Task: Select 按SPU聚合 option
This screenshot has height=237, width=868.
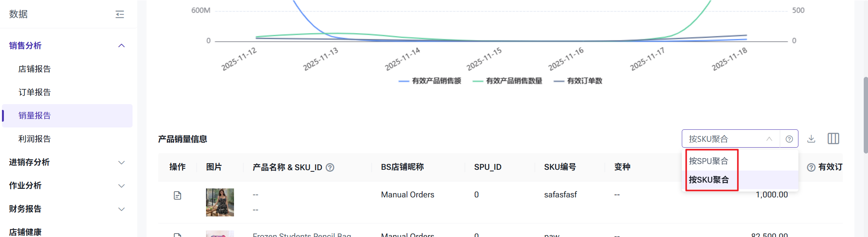Action: [x=708, y=161]
